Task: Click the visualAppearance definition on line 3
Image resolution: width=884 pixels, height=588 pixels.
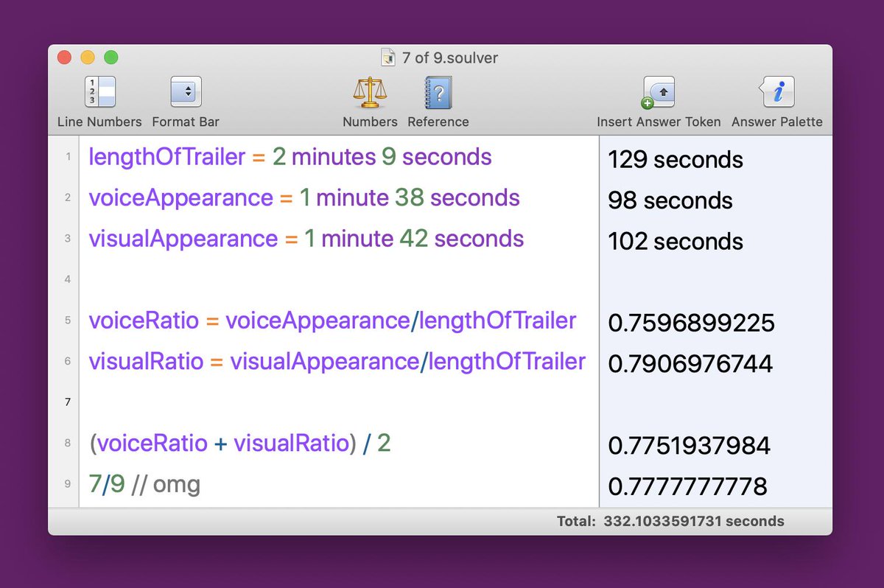Action: (x=306, y=239)
